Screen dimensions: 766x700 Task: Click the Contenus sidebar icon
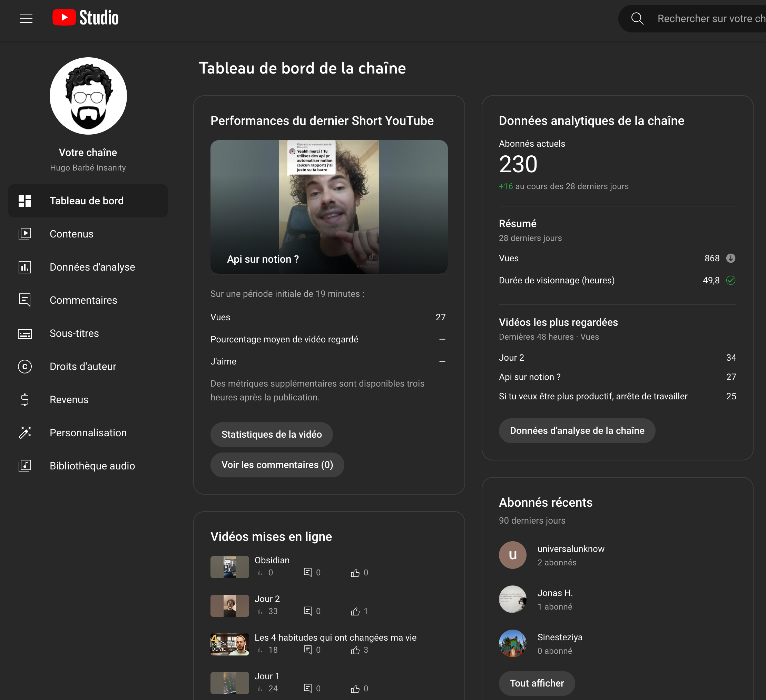coord(25,234)
